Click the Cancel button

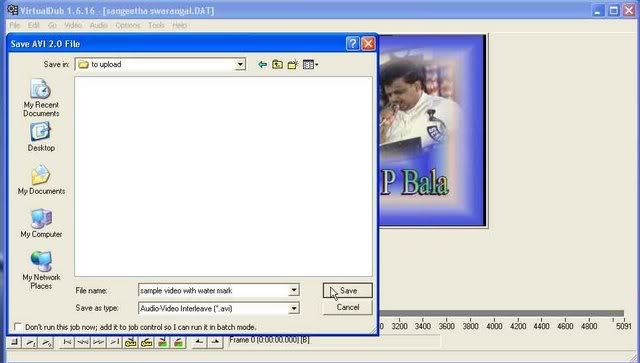[x=347, y=307]
